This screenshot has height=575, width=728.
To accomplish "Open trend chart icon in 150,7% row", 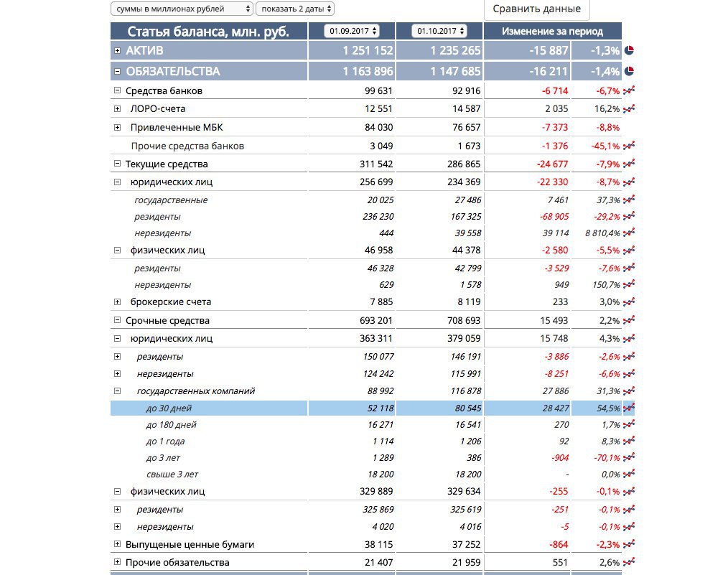I will [629, 284].
